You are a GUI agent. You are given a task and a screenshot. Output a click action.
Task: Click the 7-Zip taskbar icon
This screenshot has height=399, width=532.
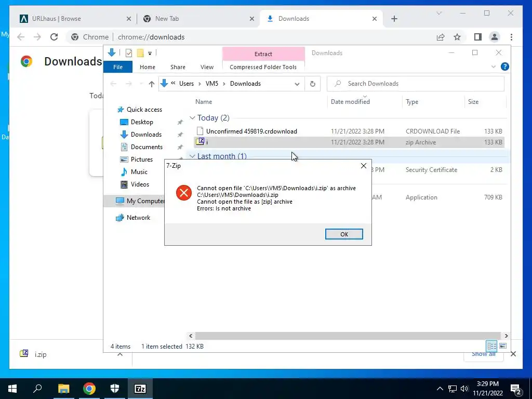[x=140, y=389]
